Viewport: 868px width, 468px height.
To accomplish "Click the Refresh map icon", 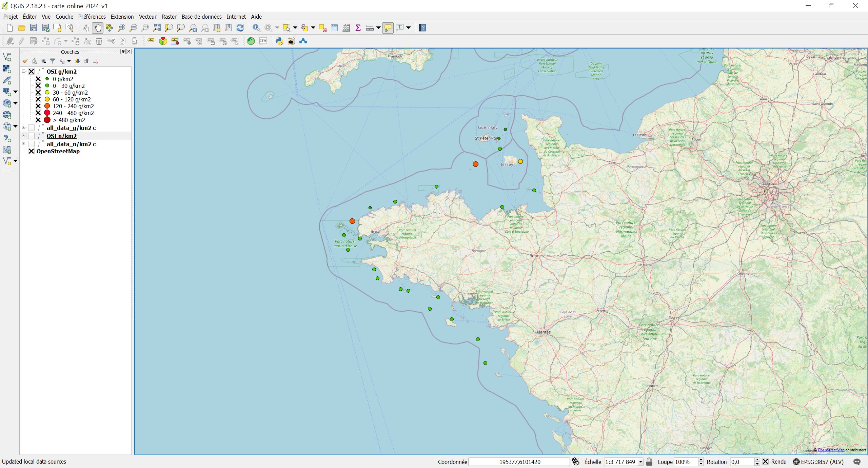I will (240, 28).
